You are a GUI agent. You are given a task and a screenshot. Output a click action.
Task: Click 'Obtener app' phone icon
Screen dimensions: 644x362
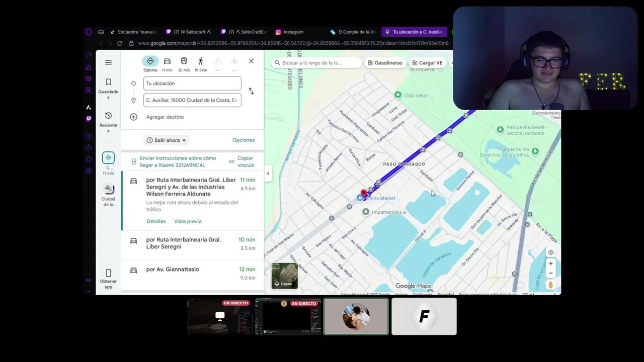tap(108, 273)
